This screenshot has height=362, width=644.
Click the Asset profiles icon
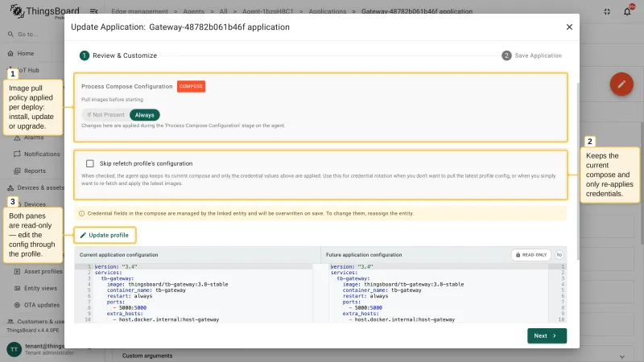click(17, 271)
